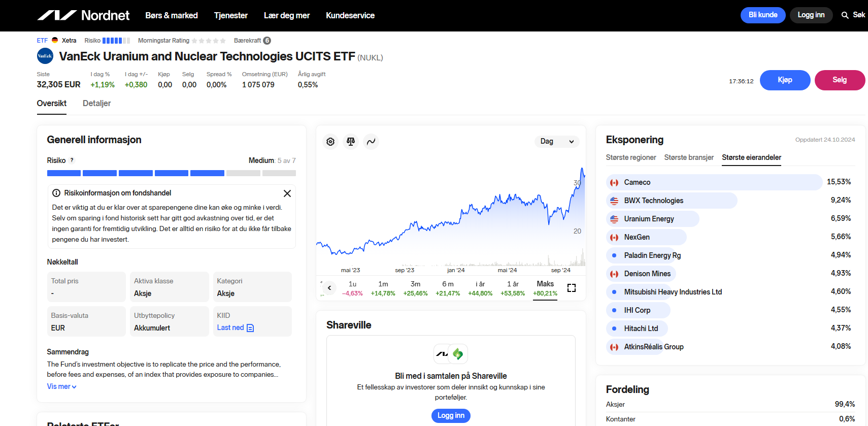Select the Oversikt tab
Screen dimensions: 868x426
52,103
